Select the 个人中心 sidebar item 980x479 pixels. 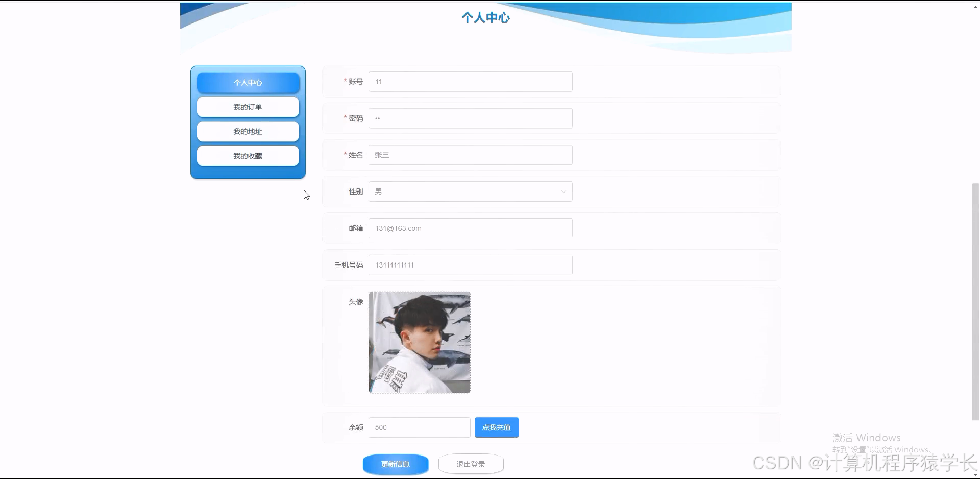(248, 82)
